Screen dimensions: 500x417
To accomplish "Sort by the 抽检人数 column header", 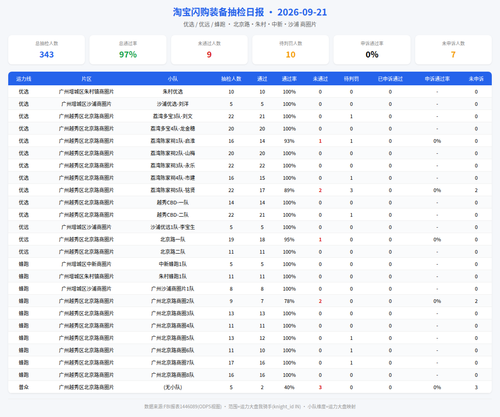I will pos(231,79).
